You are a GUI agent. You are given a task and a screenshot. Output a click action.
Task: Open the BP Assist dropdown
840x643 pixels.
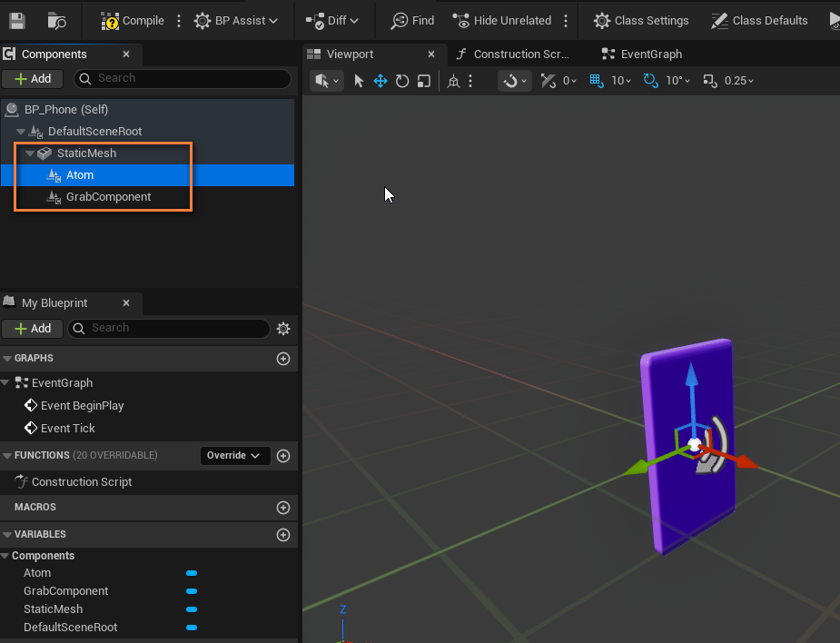[x=236, y=21]
